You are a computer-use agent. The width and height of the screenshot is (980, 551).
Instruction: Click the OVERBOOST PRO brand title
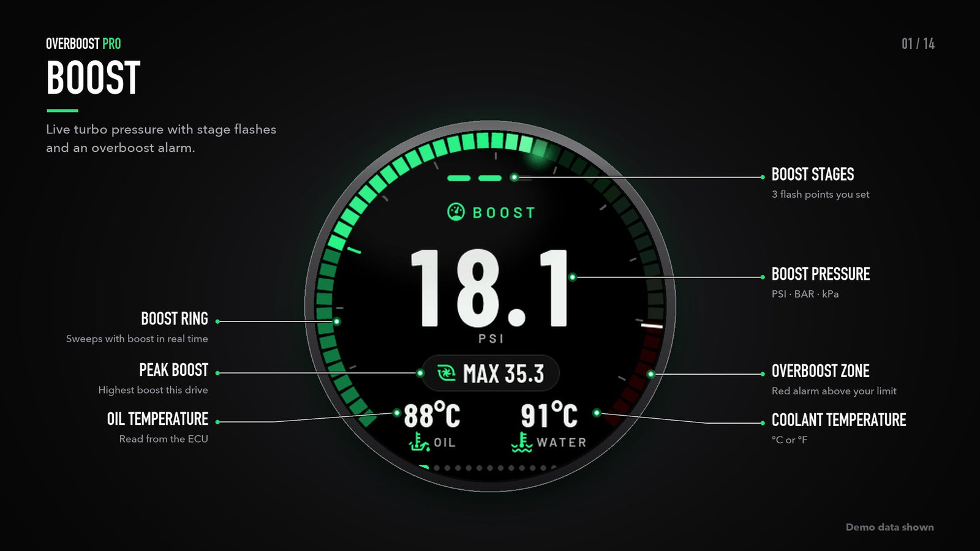click(83, 44)
